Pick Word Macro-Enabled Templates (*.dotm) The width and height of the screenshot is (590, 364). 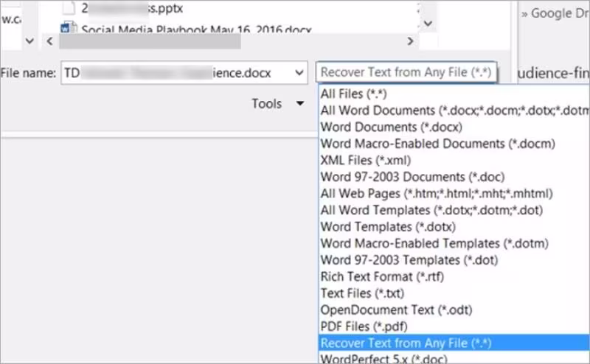(454, 243)
